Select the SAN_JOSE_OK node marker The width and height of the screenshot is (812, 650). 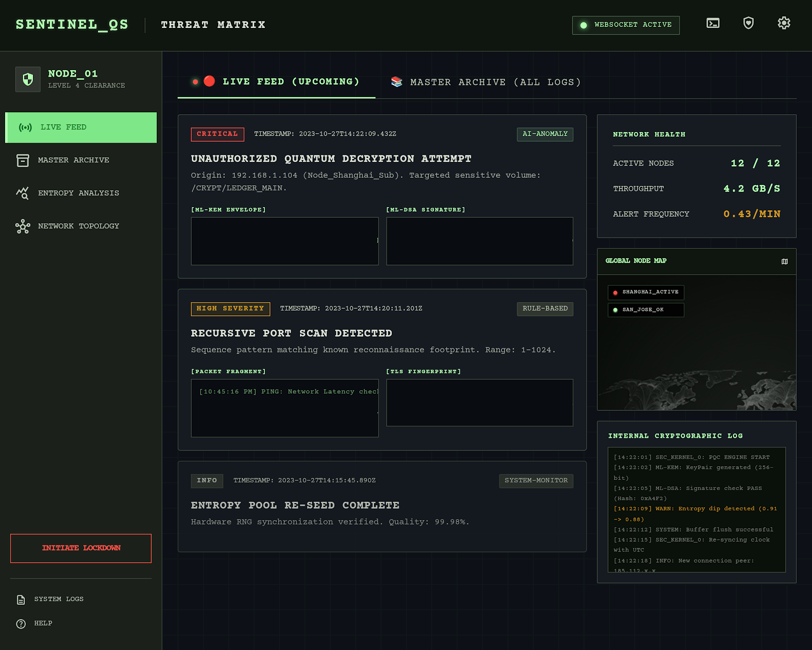coord(646,310)
